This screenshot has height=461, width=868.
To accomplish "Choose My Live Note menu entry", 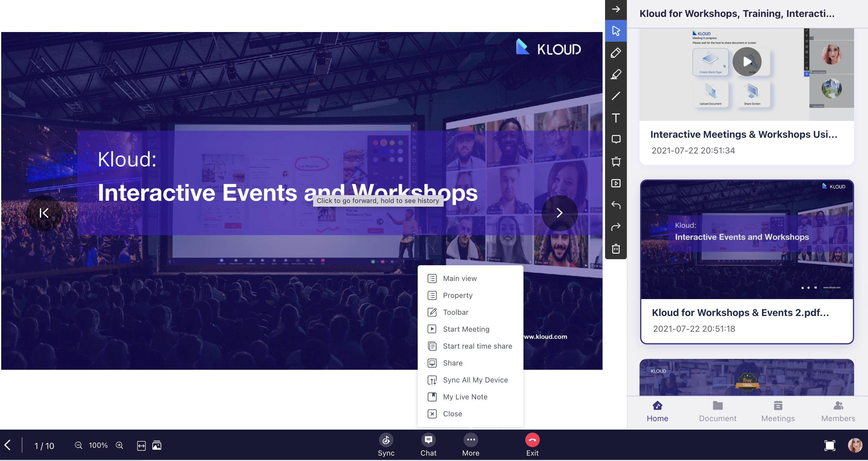I will (465, 397).
